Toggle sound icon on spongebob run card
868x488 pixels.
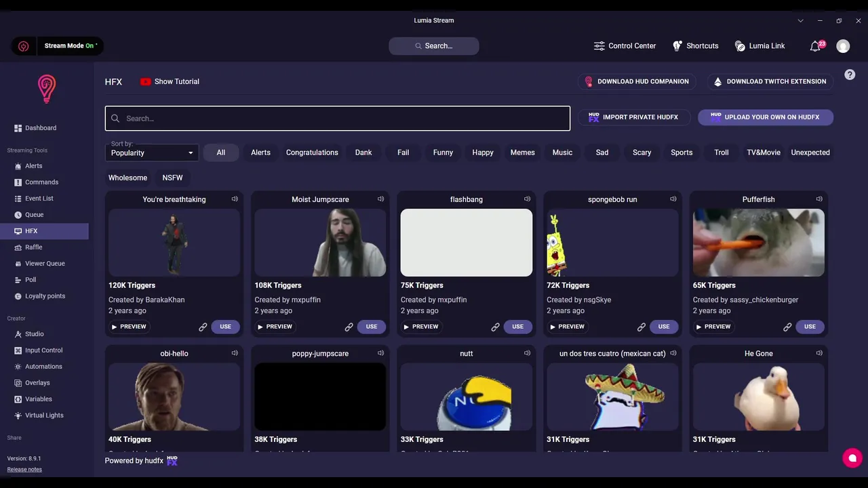[673, 199]
